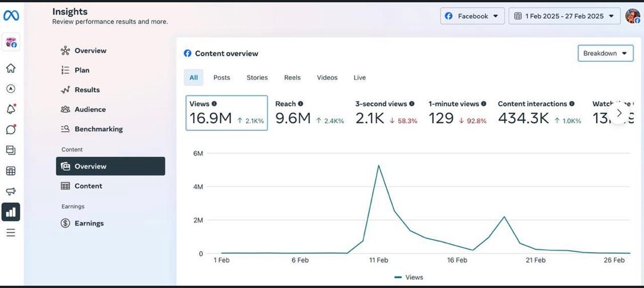
Task: Open Content table sidebar item
Action: 110,186
